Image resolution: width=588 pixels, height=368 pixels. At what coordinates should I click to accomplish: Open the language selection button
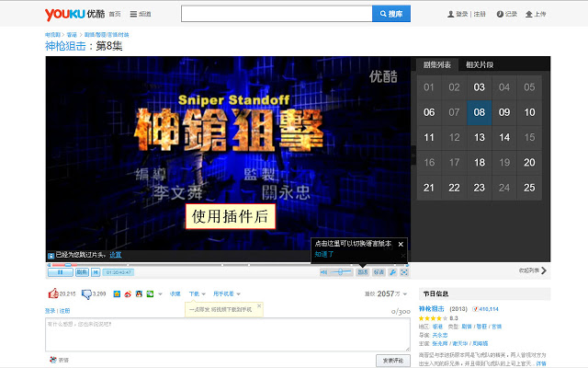click(363, 272)
